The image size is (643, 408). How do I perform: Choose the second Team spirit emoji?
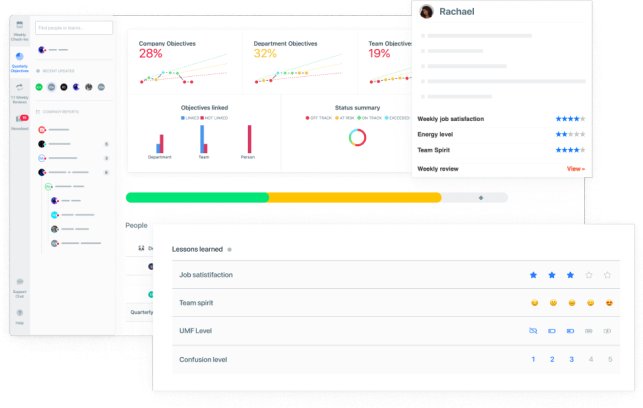pos(554,303)
